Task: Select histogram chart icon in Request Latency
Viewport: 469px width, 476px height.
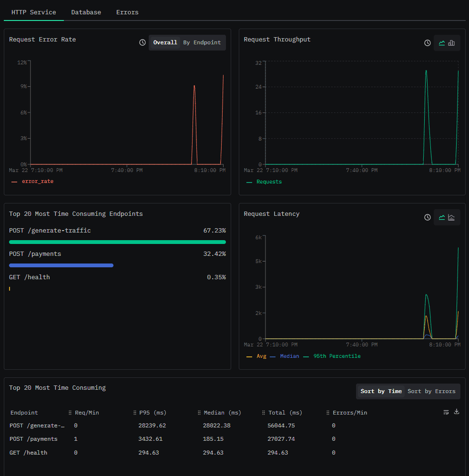Action: coord(451,217)
